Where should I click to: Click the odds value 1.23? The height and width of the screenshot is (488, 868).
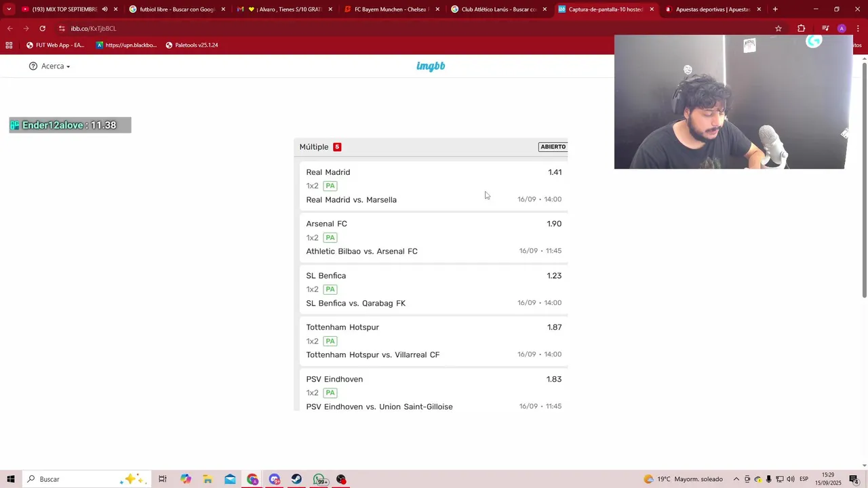(x=554, y=276)
